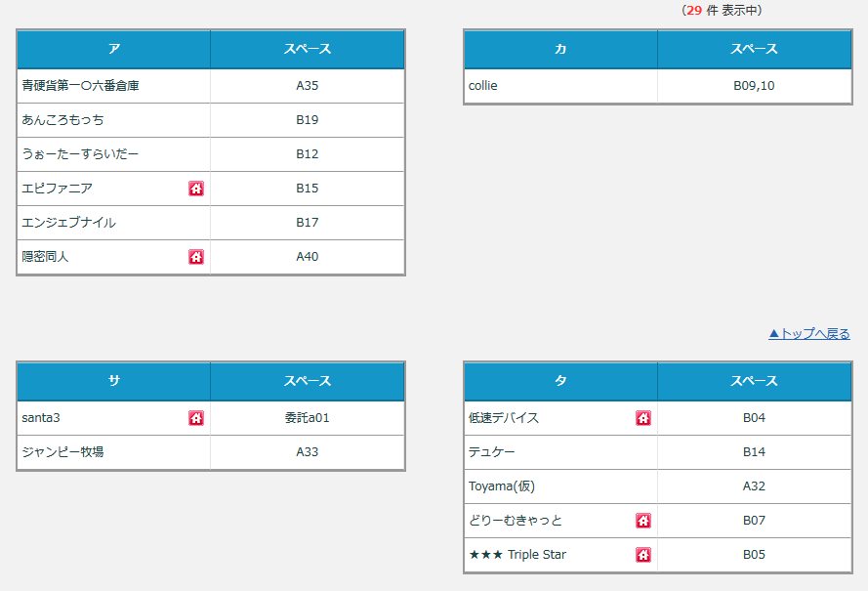Click the space cell B15
868x591 pixels.
pos(308,189)
